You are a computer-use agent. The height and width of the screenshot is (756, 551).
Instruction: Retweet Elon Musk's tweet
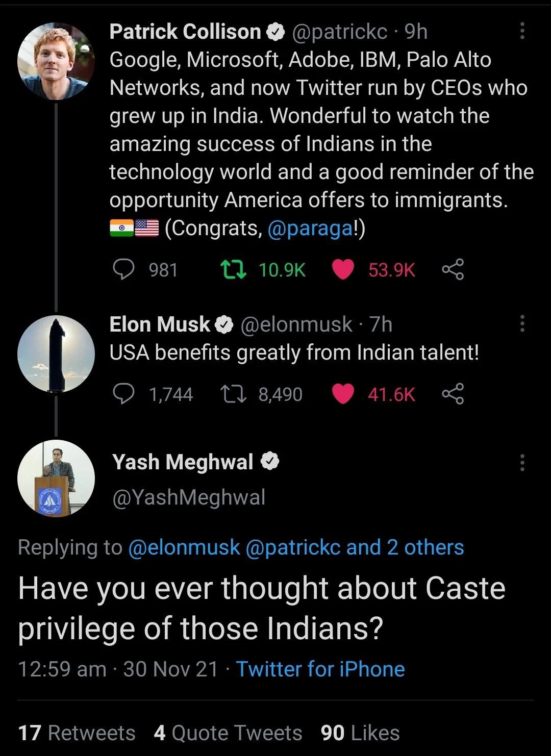pos(234,394)
